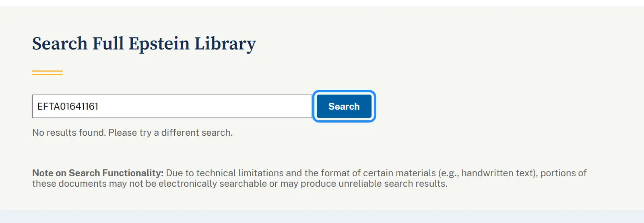Click "electronically searchable" in the note

coord(213,184)
